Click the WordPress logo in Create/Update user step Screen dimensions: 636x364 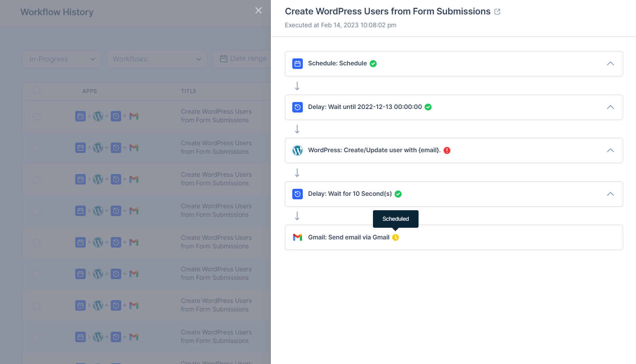pos(297,150)
